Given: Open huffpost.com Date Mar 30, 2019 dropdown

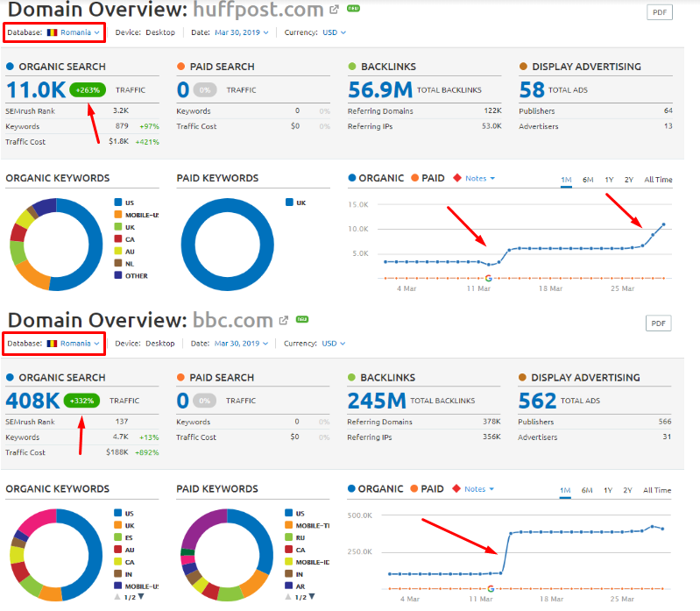Looking at the screenshot, I should [242, 32].
